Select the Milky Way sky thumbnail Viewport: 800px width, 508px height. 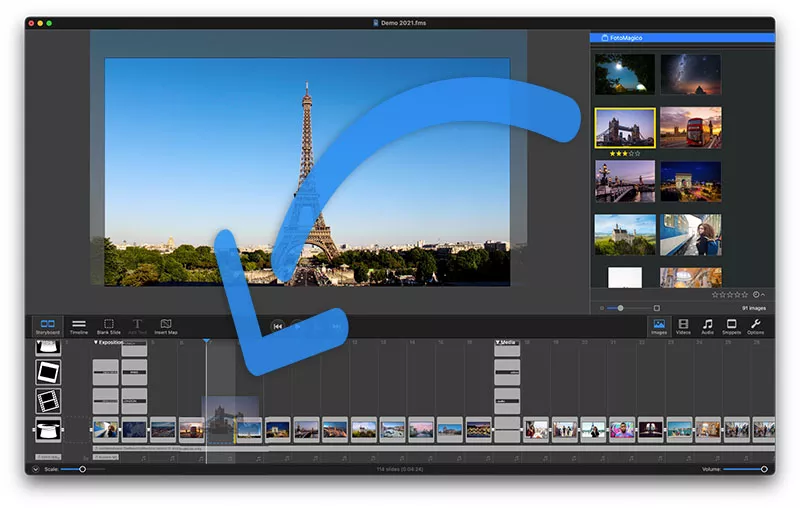click(x=691, y=74)
